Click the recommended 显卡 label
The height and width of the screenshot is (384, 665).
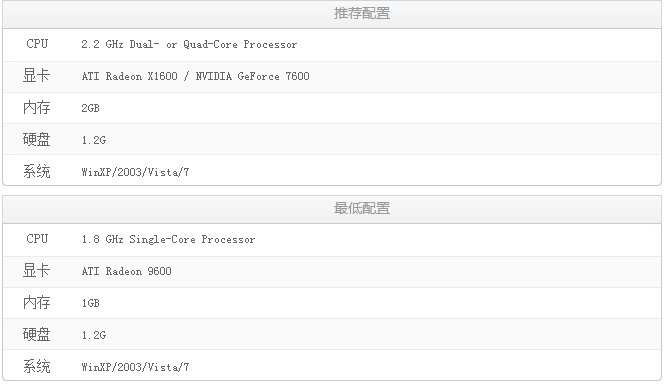pos(36,76)
